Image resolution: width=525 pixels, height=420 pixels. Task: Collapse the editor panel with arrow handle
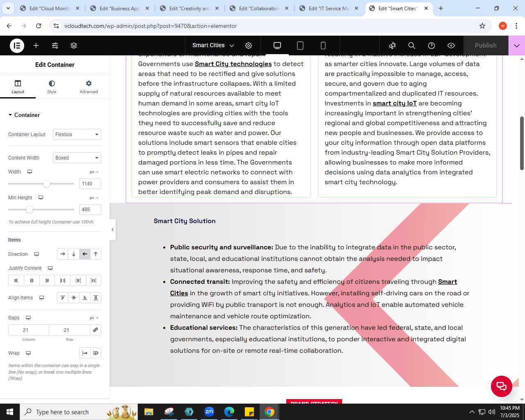point(113,230)
